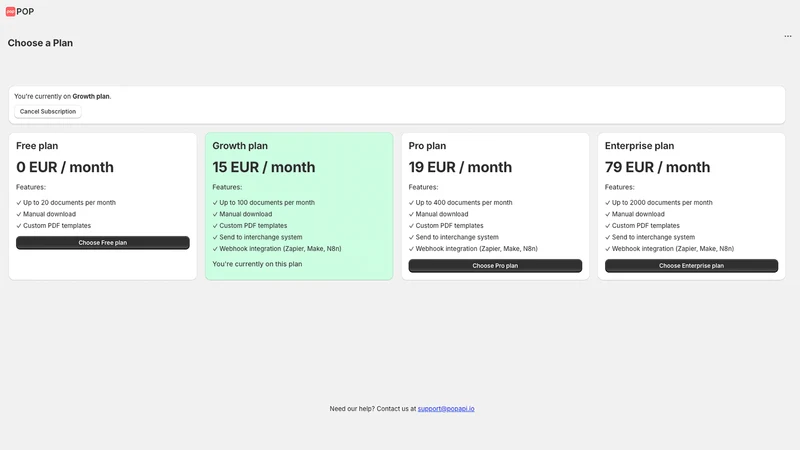The image size is (800, 450).
Task: Click the Growth plan card title
Action: coord(240,146)
